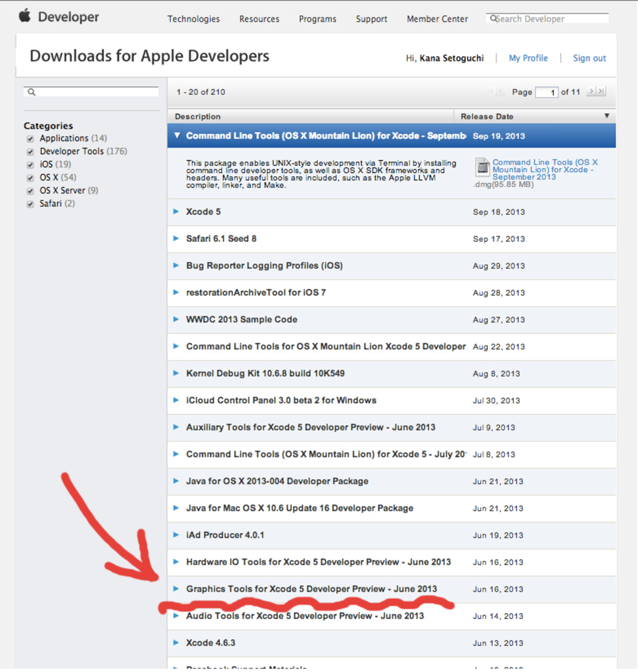Click the dmg file icon for Command Line Tools
Viewport: 638px width, 672px height.
482,167
